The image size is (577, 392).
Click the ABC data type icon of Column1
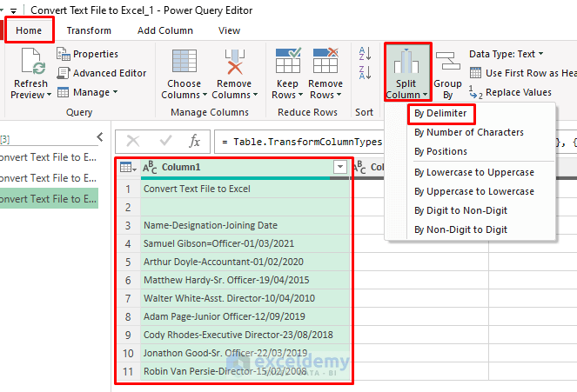coord(150,167)
